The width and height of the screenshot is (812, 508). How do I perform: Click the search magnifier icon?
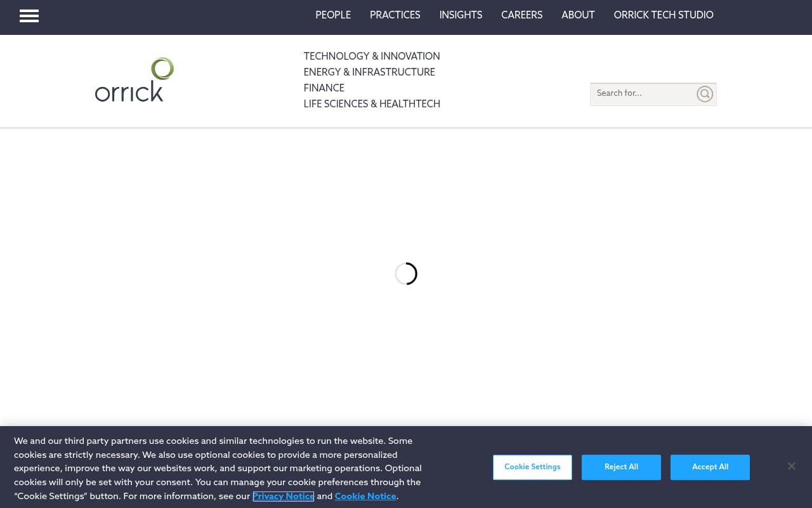pos(704,94)
